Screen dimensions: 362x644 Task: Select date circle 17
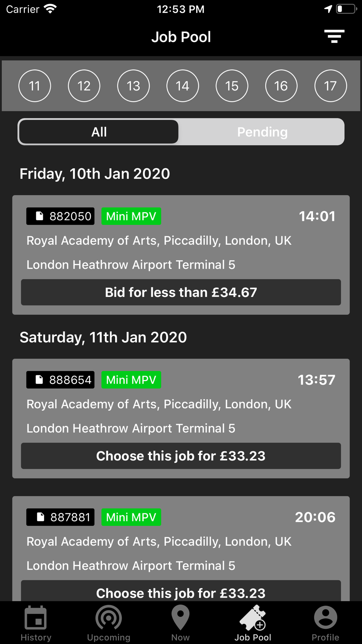[331, 86]
